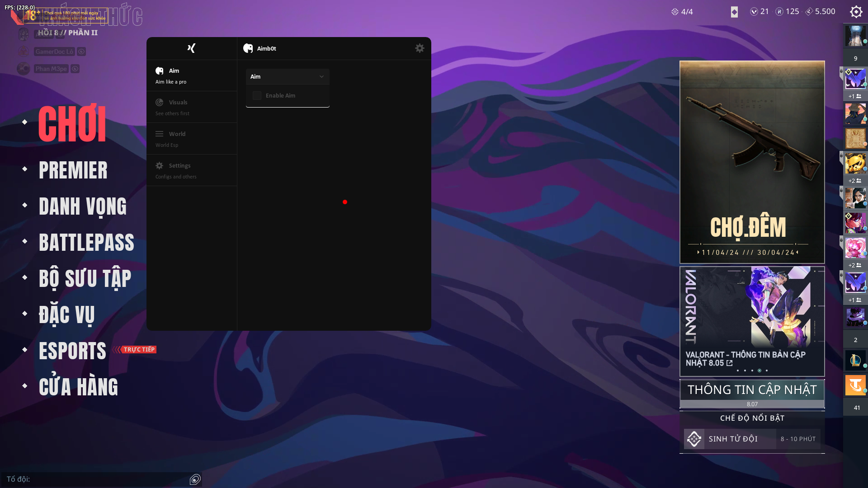Click GamerDoc Lò's party avatar
The image size is (868, 488).
24,52
